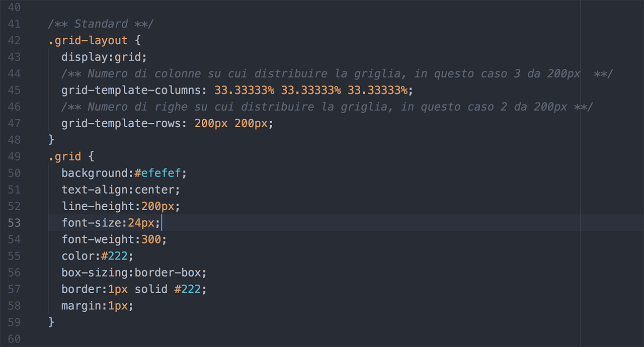This screenshot has width=644, height=347.
Task: Click the ".grid" selector on line 49
Action: 65,156
